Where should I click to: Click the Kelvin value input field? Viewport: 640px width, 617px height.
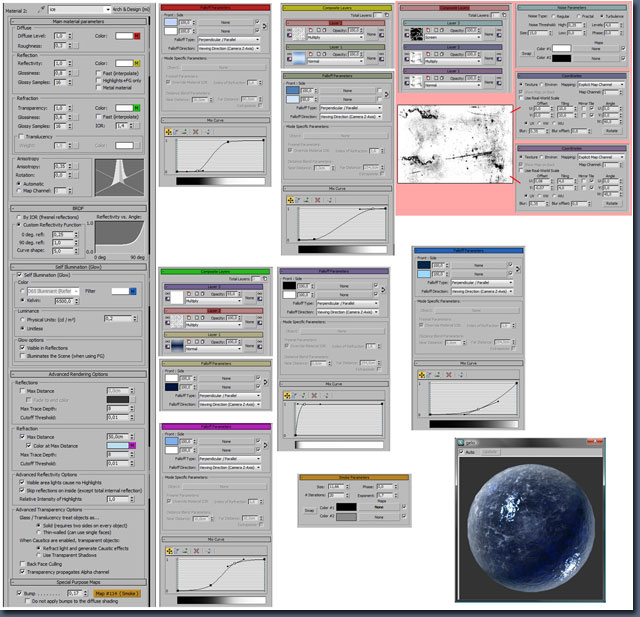(63, 301)
